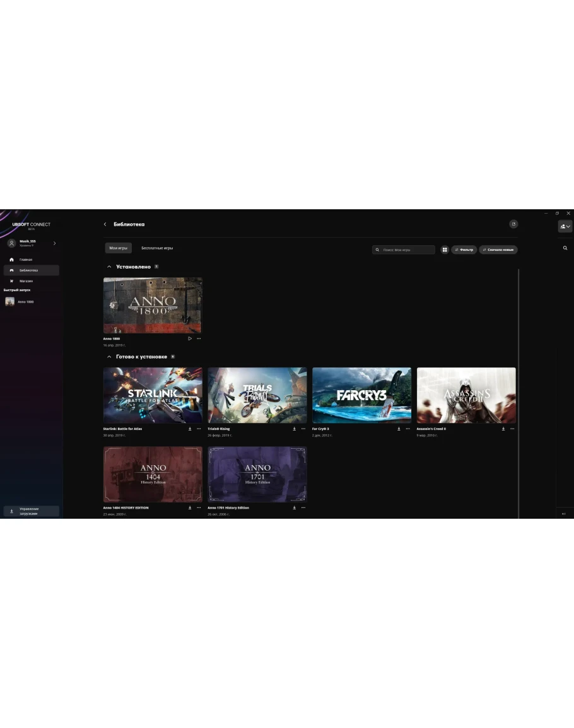This screenshot has height=728, width=574.
Task: Download Far Cry 3
Action: (399, 429)
